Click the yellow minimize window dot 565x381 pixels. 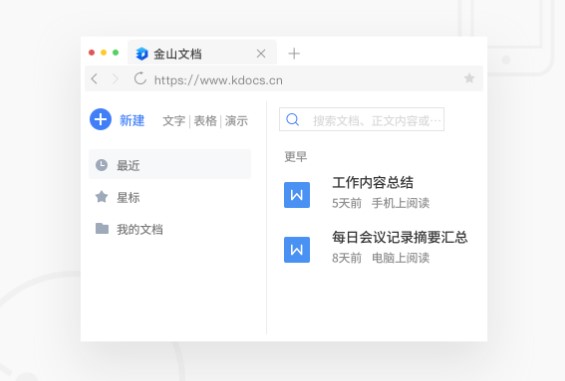click(x=104, y=53)
